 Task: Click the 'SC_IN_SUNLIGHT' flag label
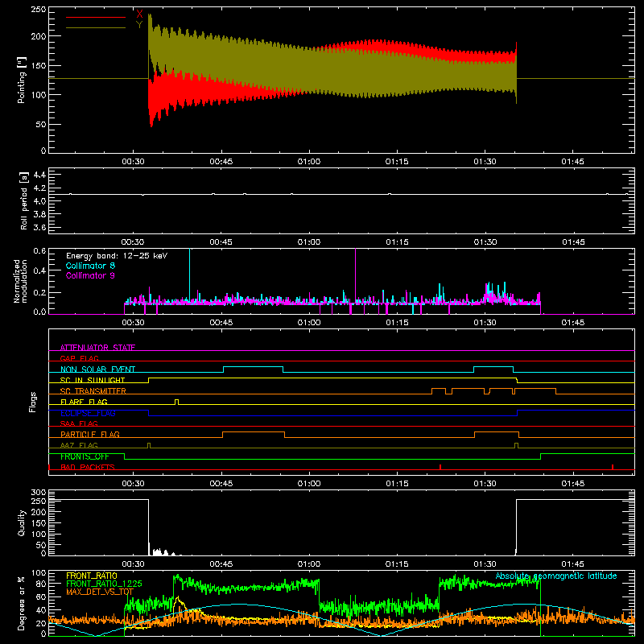tap(93, 380)
